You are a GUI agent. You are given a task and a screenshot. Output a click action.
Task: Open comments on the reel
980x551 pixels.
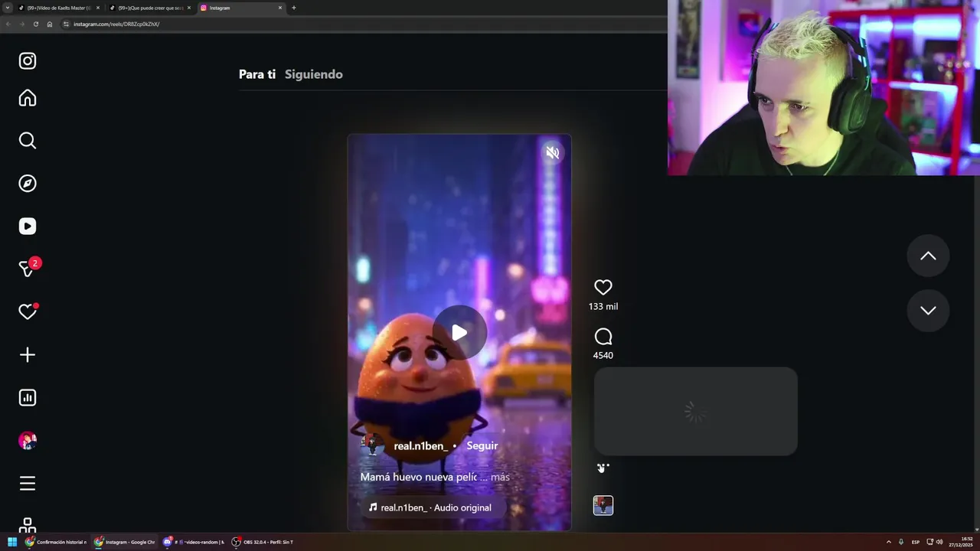pyautogui.click(x=603, y=337)
